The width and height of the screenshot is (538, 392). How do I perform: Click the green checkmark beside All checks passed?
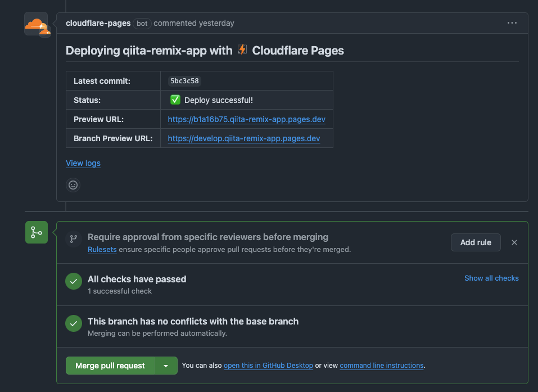click(74, 282)
